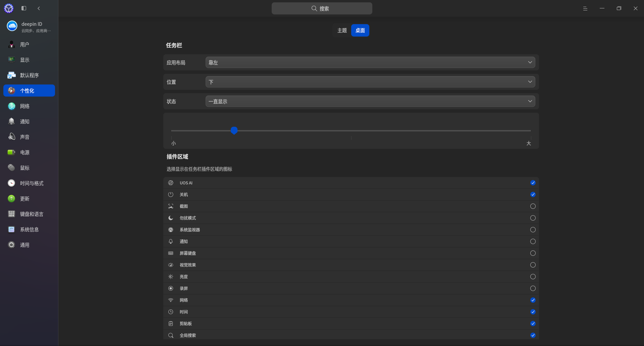
Task: Open 系统信息 system information section
Action: (x=29, y=229)
